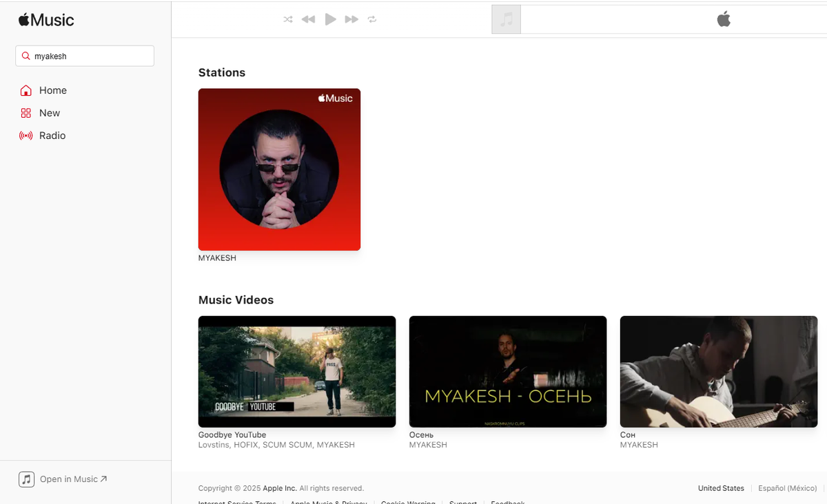Click the Сон video title
Viewport: 827px width, 504px height.
(627, 435)
